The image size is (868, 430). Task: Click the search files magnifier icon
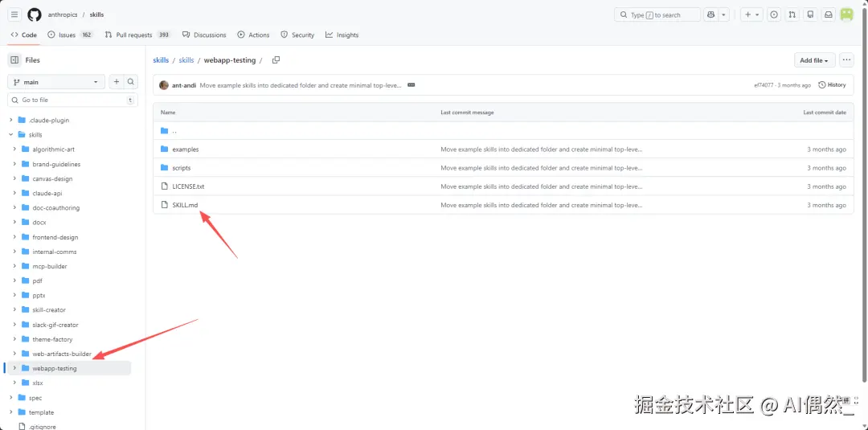(x=131, y=82)
